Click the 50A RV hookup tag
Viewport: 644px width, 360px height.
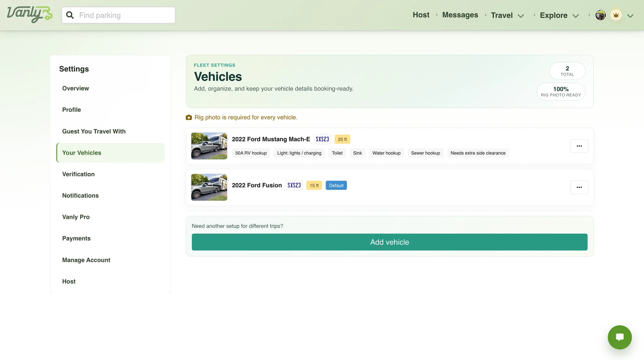[x=251, y=153]
